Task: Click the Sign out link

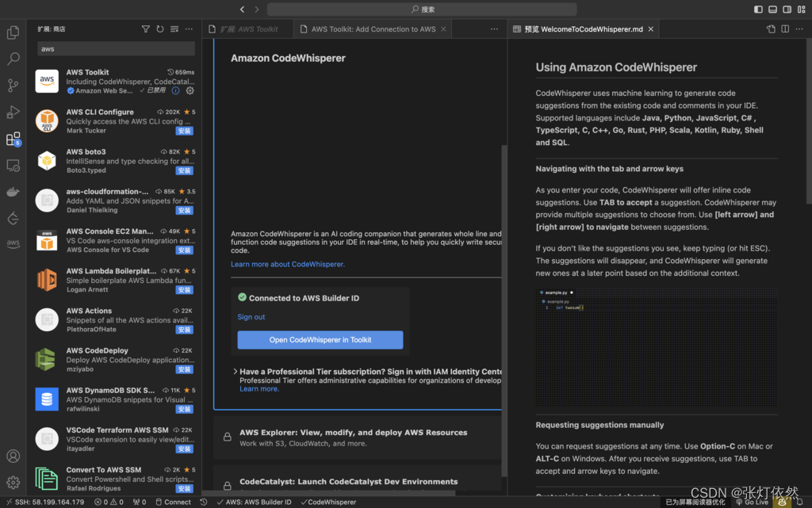Action: click(x=251, y=316)
